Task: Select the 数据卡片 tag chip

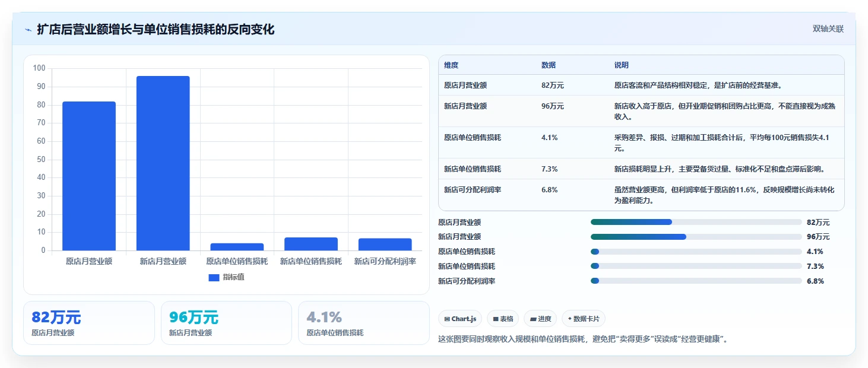Action: click(x=584, y=319)
